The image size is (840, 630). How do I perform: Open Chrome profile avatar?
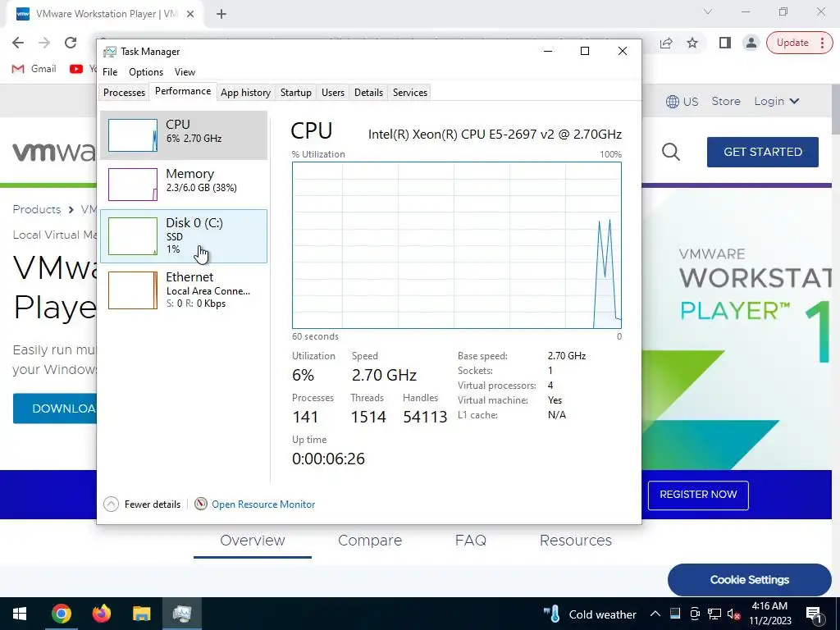click(x=751, y=43)
